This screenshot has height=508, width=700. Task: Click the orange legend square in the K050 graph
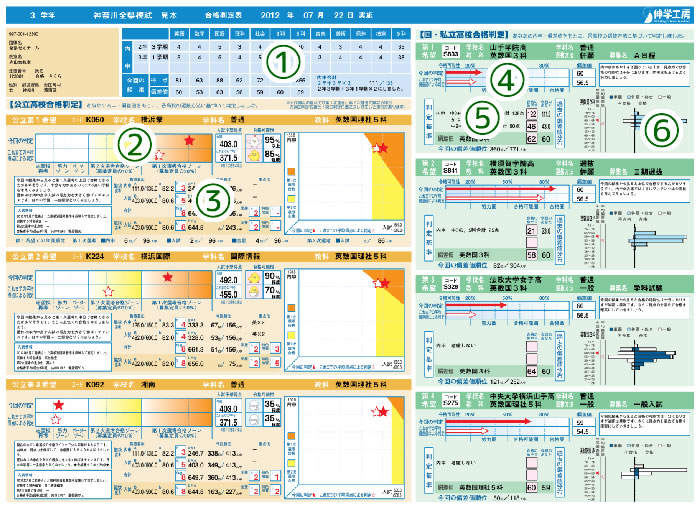click(291, 172)
